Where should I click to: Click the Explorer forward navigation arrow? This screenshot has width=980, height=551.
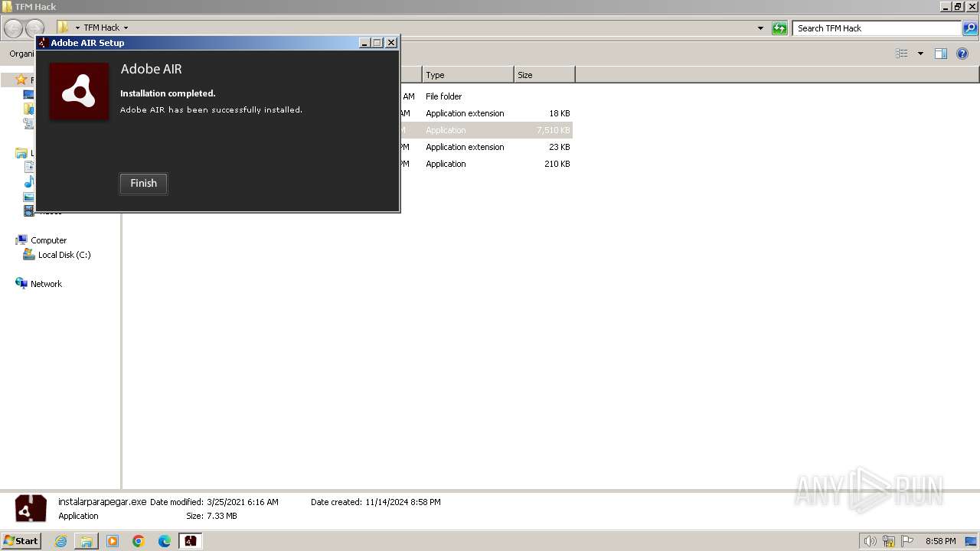[34, 28]
